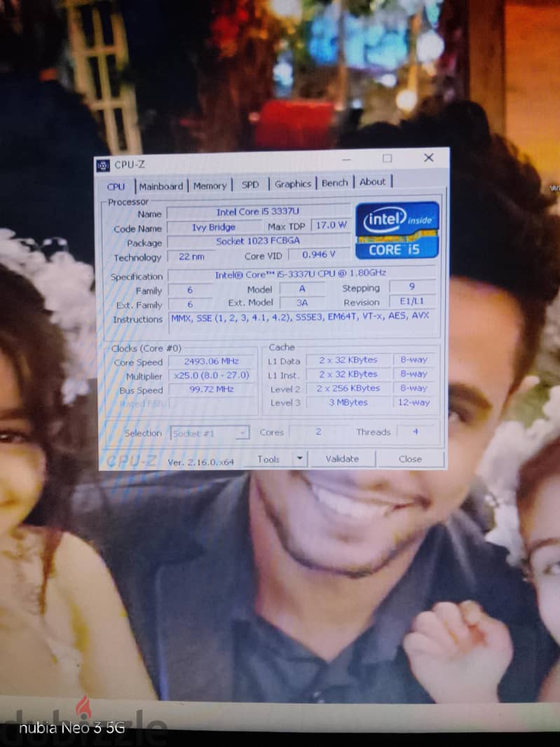The image size is (560, 747).
Task: Click the Cores value 2
Action: tap(318, 432)
